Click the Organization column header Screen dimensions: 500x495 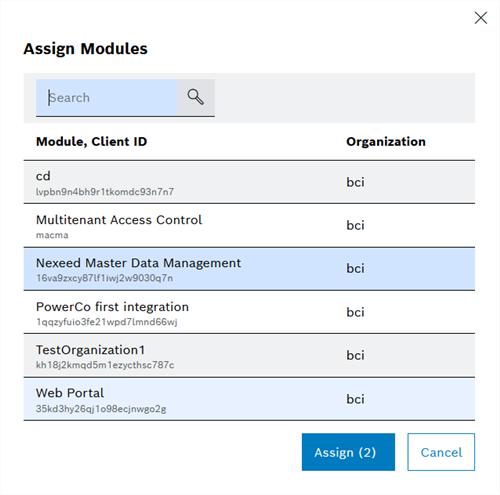[386, 142]
